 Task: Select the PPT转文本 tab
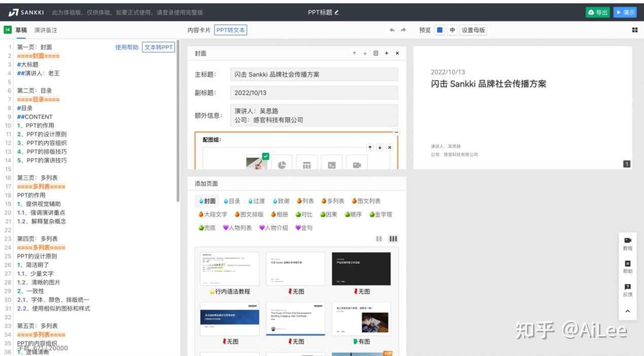click(x=231, y=30)
